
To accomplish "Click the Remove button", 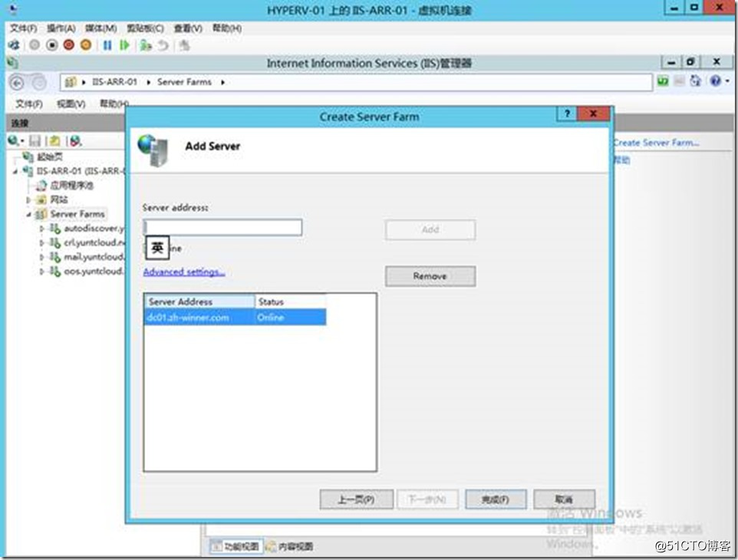I will 430,276.
